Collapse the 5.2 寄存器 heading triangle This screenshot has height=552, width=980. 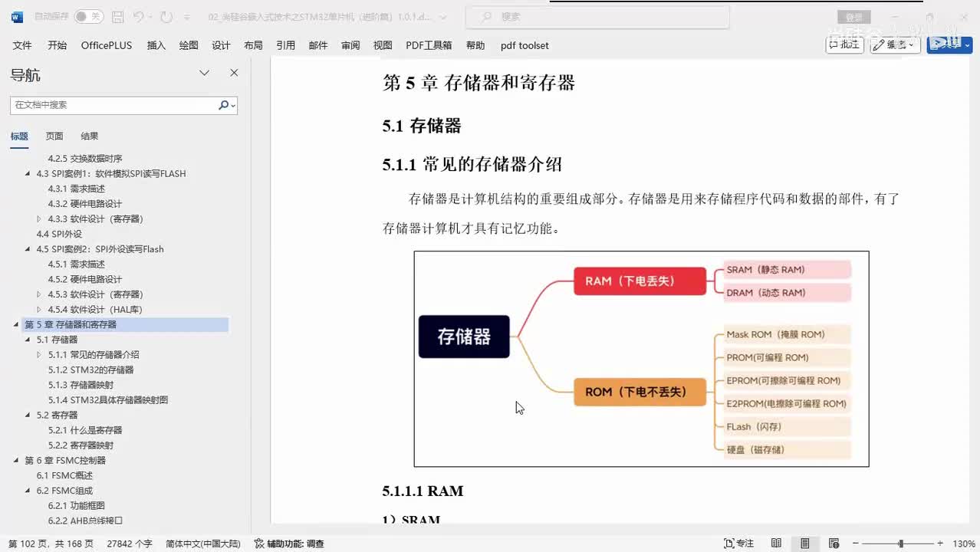point(28,416)
